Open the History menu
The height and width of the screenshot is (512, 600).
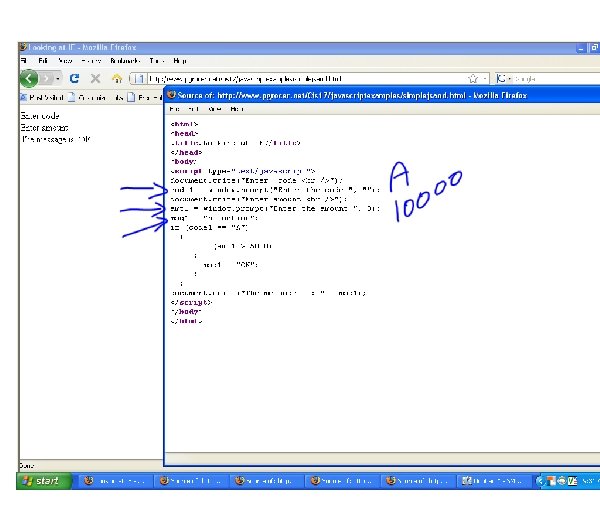coord(91,61)
